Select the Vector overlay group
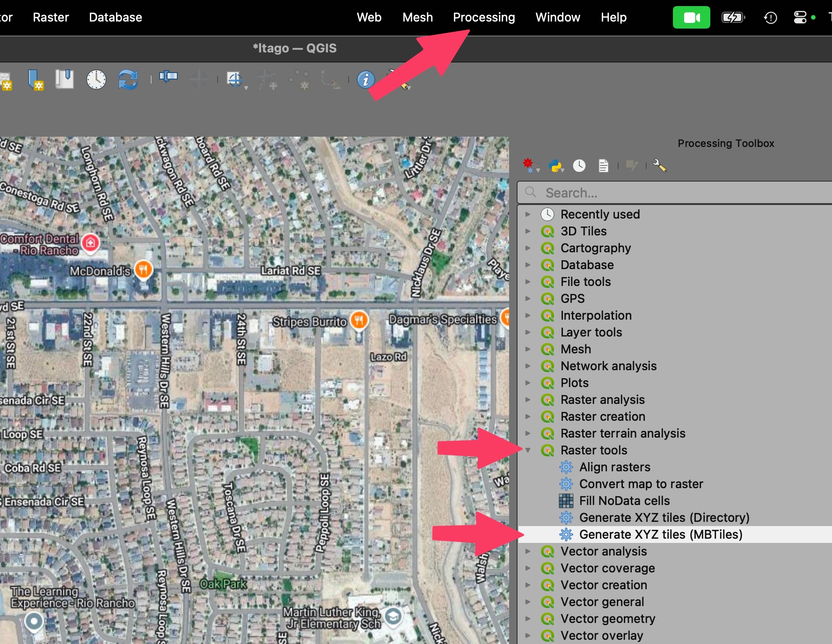This screenshot has width=832, height=644. pos(602,636)
